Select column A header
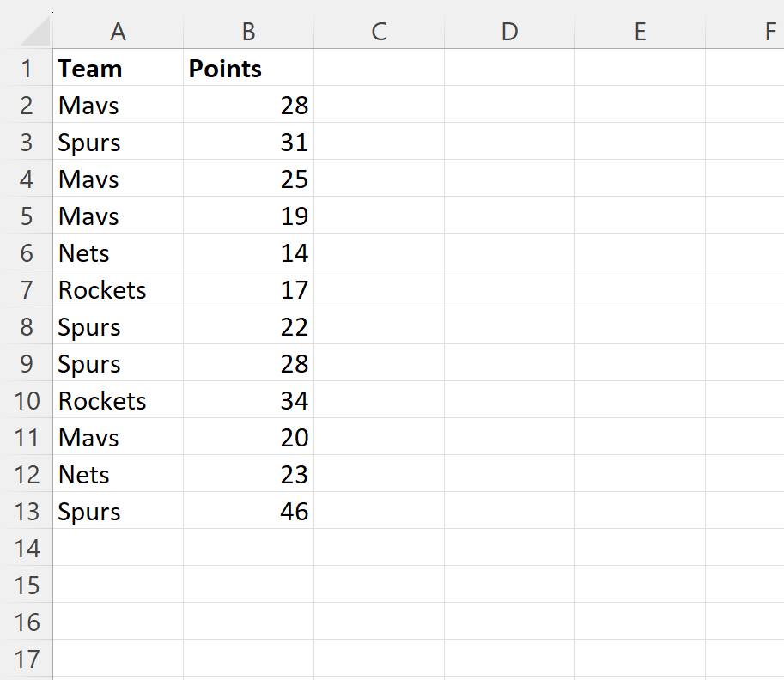Viewport: 784px width, 680px height. coord(119,32)
